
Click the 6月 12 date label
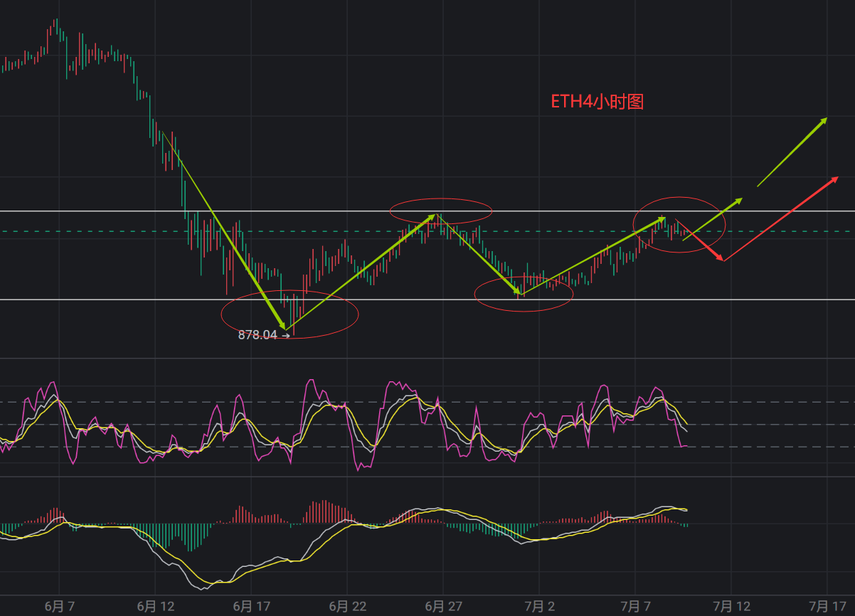tap(156, 606)
